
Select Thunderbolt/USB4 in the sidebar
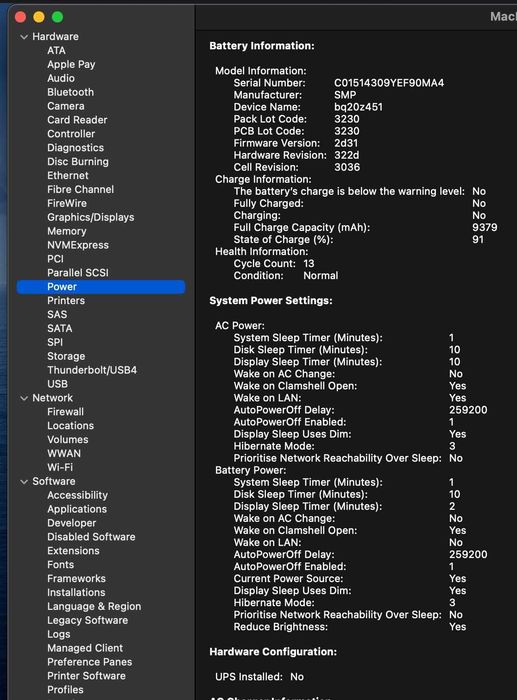(92, 370)
